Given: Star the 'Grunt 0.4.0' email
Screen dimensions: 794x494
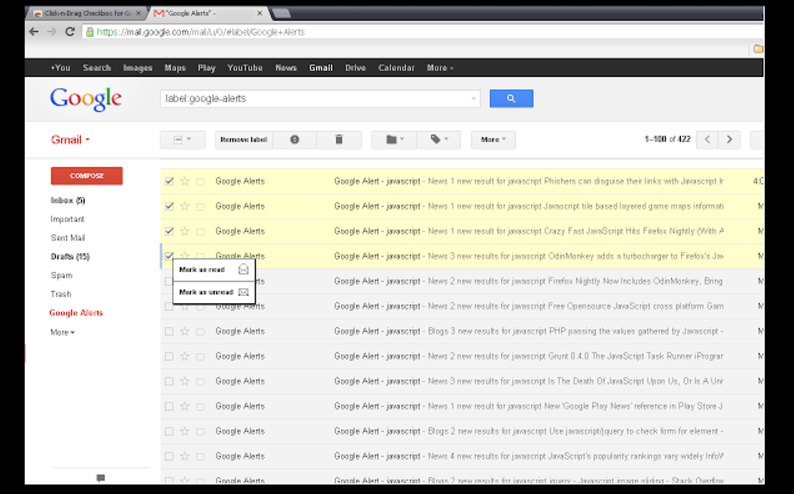Looking at the screenshot, I should (185, 356).
